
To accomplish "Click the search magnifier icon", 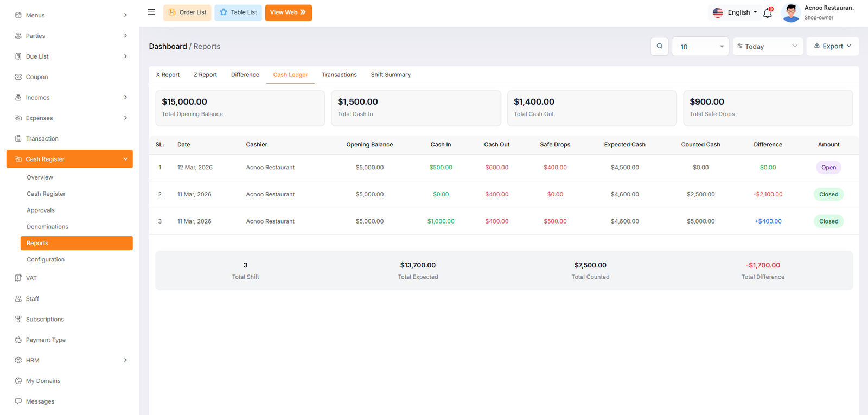I will (x=659, y=46).
